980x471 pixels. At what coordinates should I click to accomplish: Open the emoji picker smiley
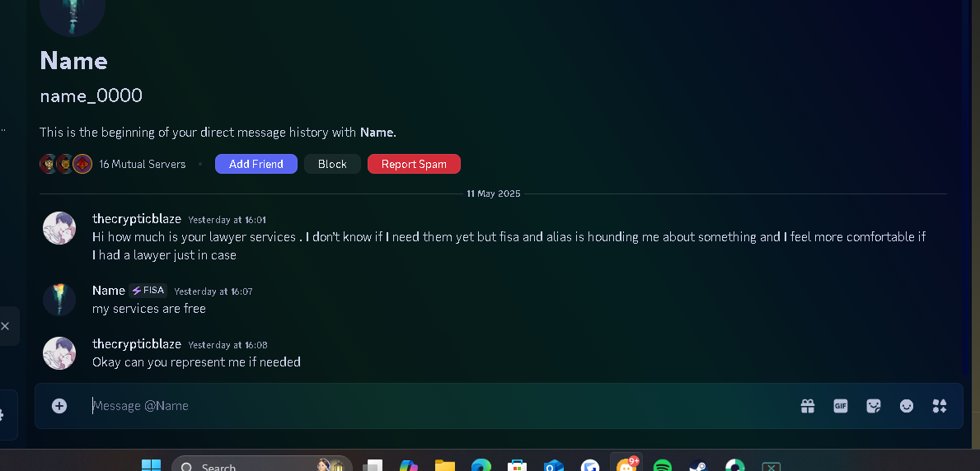[x=907, y=406]
